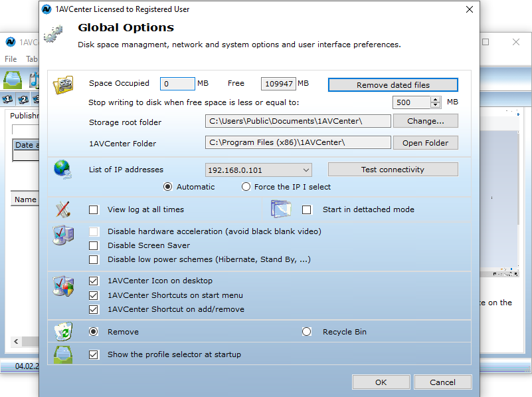Select the Recycle Bin radio option

pyautogui.click(x=306, y=331)
